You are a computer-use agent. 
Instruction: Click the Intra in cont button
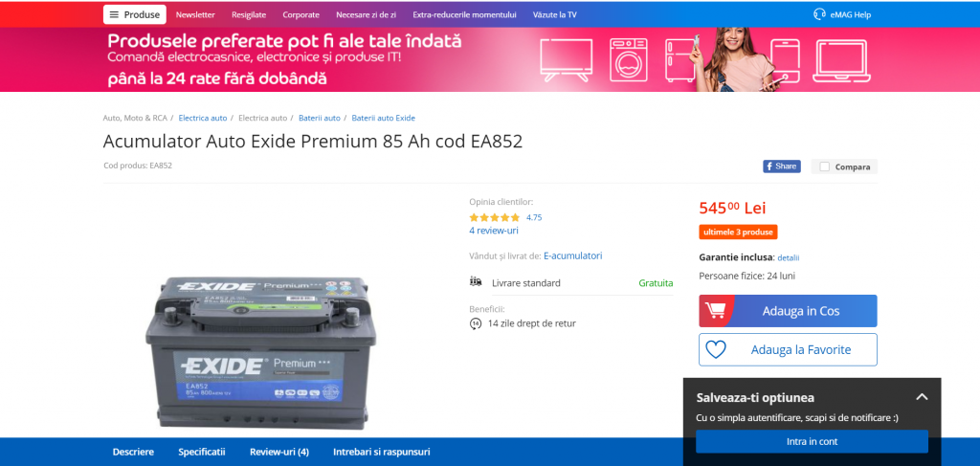(x=812, y=442)
